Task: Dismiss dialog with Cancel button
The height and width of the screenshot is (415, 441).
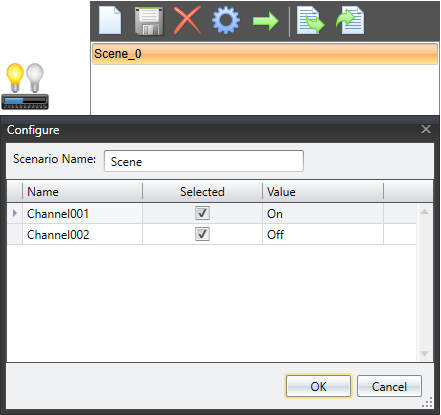Action: click(389, 386)
